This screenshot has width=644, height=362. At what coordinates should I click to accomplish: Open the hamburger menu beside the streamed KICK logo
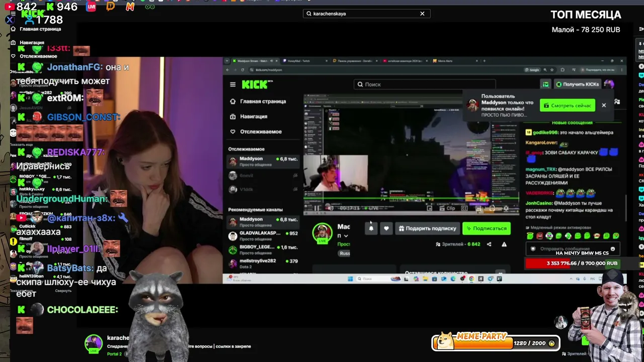click(232, 84)
